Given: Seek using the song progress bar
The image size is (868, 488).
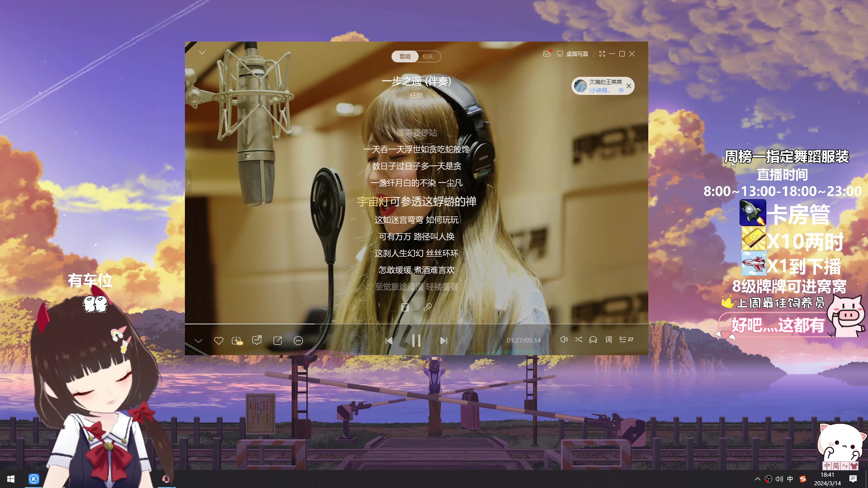Looking at the screenshot, I should click(416, 324).
